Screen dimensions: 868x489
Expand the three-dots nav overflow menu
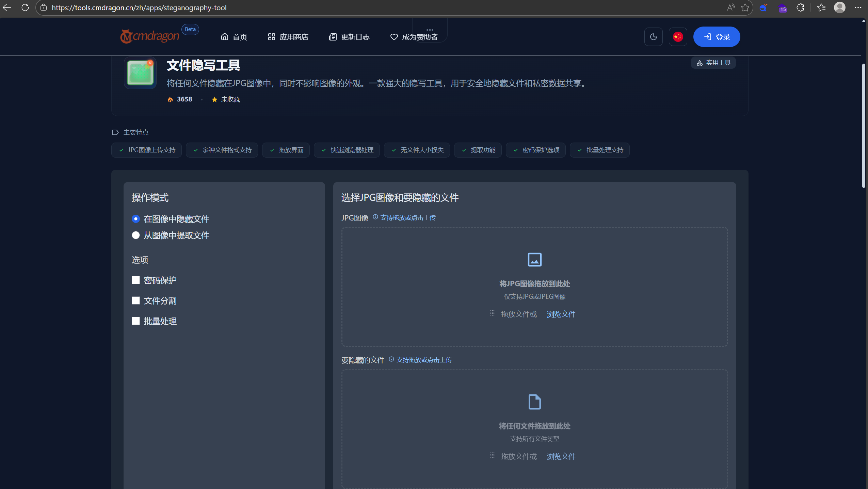pyautogui.click(x=430, y=30)
